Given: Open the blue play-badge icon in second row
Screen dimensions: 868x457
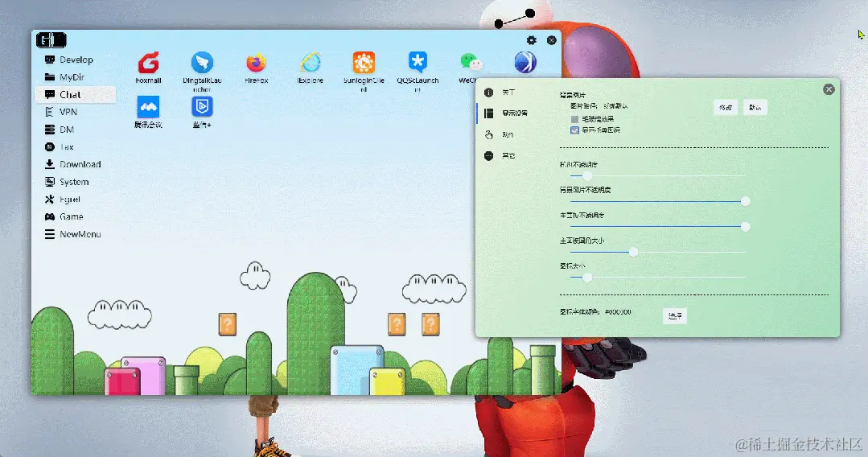Looking at the screenshot, I should pyautogui.click(x=202, y=107).
